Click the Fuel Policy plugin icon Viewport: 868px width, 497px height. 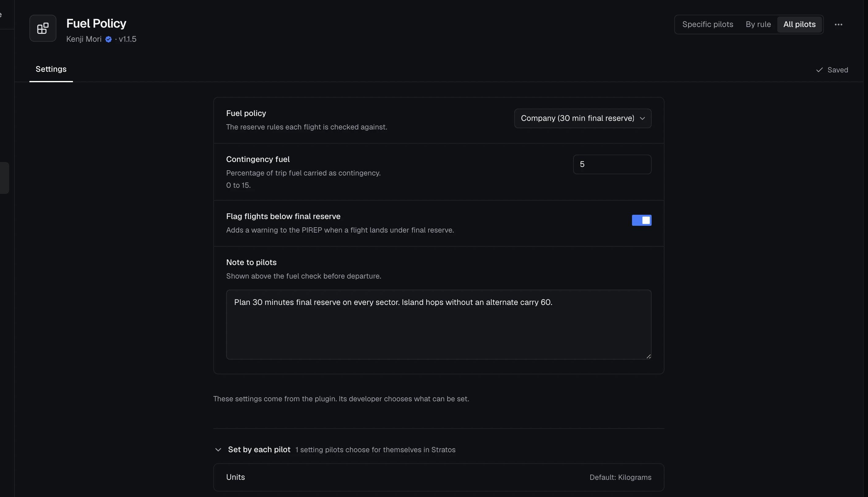(43, 28)
